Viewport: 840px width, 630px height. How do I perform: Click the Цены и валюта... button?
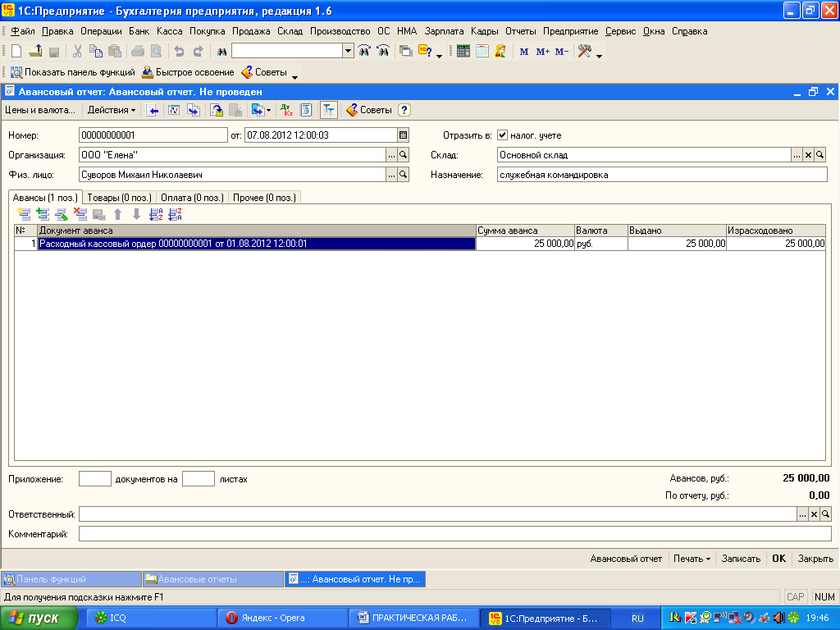click(x=40, y=110)
